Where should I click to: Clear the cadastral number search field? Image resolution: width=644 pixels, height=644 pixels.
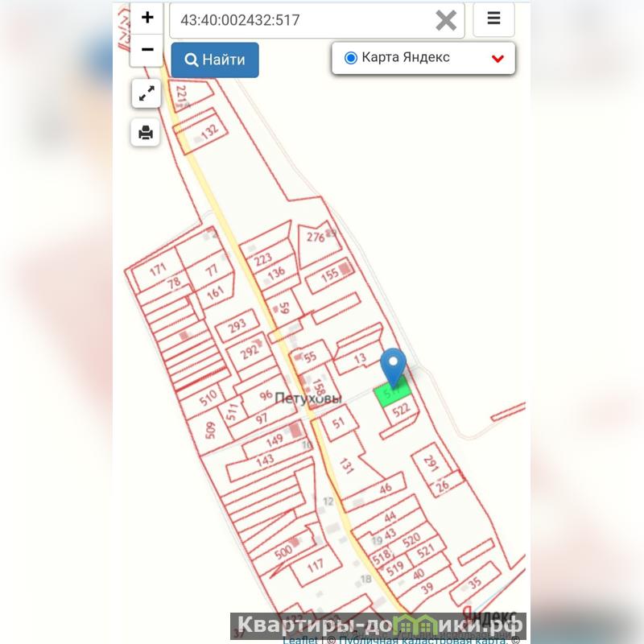tap(446, 21)
